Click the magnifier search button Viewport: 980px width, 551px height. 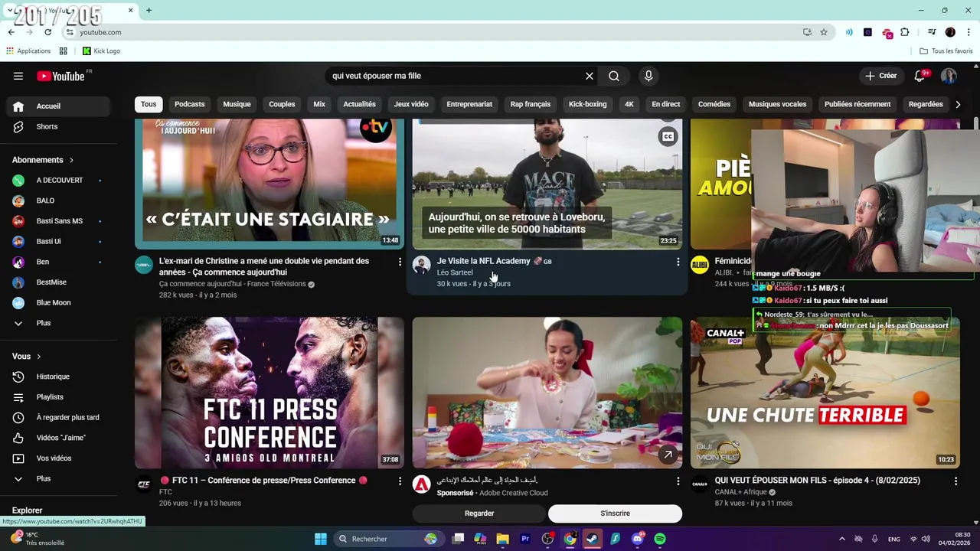(614, 76)
